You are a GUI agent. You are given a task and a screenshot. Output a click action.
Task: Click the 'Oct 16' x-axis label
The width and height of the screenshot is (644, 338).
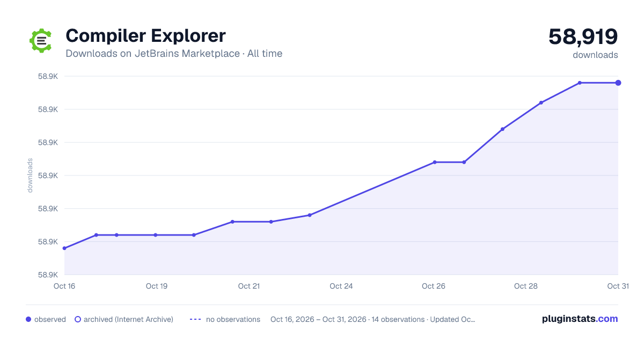pyautogui.click(x=64, y=286)
